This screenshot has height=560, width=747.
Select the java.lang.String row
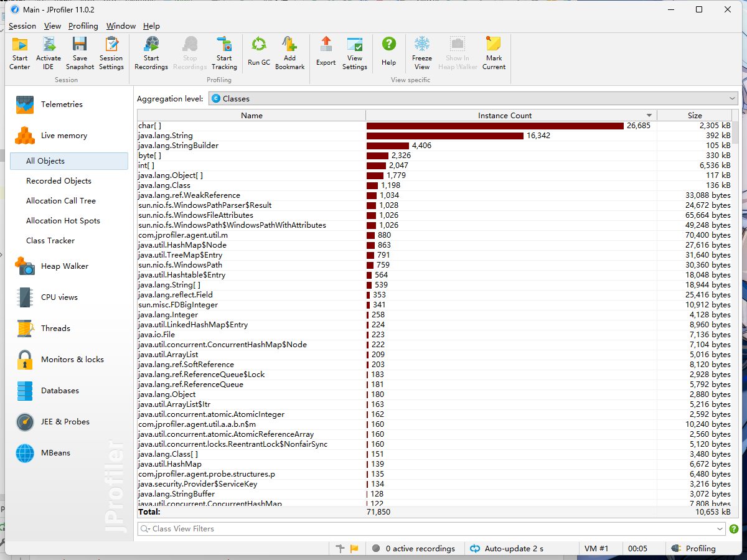435,136
